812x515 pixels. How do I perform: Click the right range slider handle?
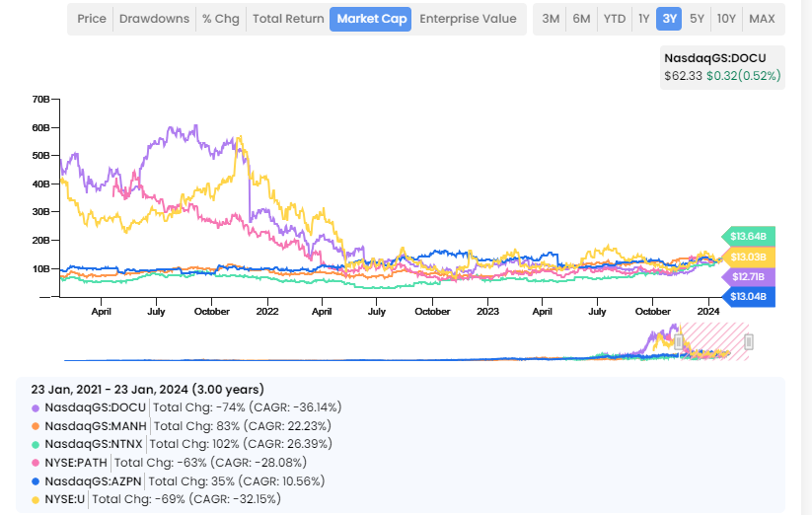click(x=748, y=341)
